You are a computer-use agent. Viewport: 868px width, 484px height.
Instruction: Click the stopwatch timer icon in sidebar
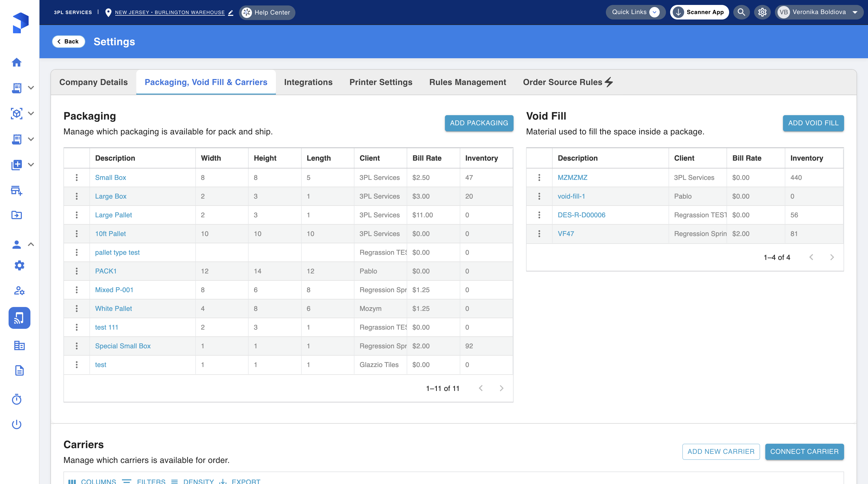point(16,400)
